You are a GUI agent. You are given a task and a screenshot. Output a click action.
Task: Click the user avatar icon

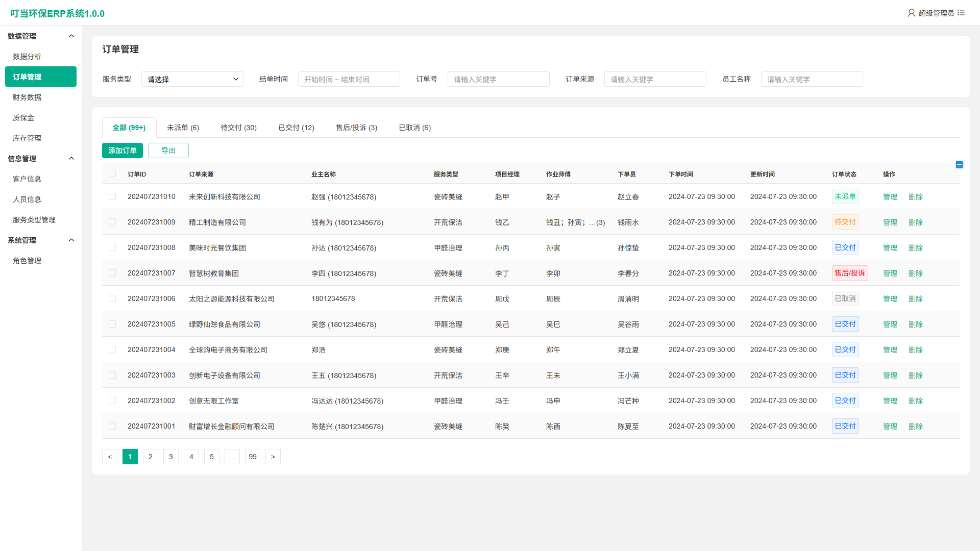(x=911, y=13)
